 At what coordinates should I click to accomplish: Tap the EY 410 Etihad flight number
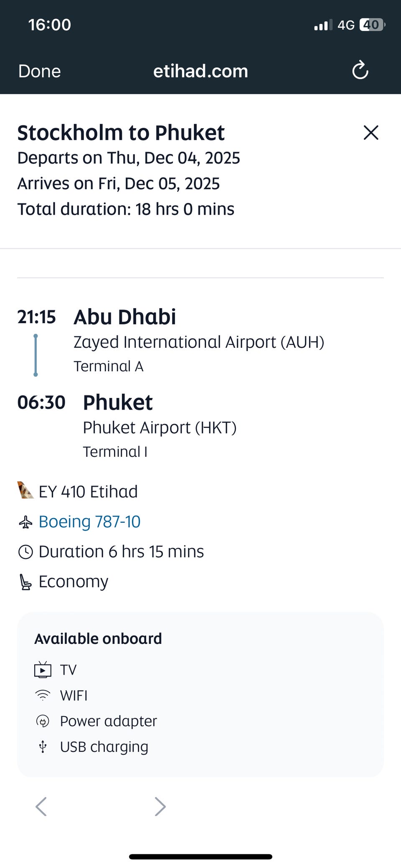pyautogui.click(x=88, y=492)
